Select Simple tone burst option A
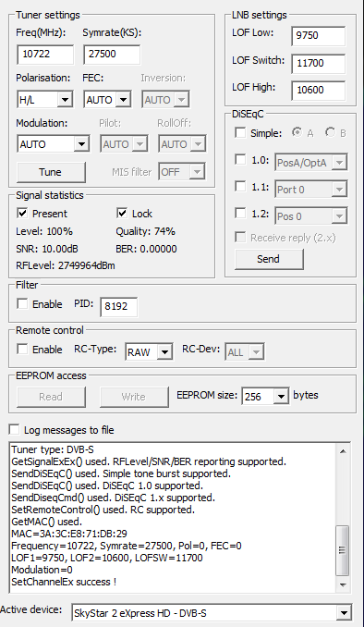This screenshot has height=627, width=364. coord(297,132)
